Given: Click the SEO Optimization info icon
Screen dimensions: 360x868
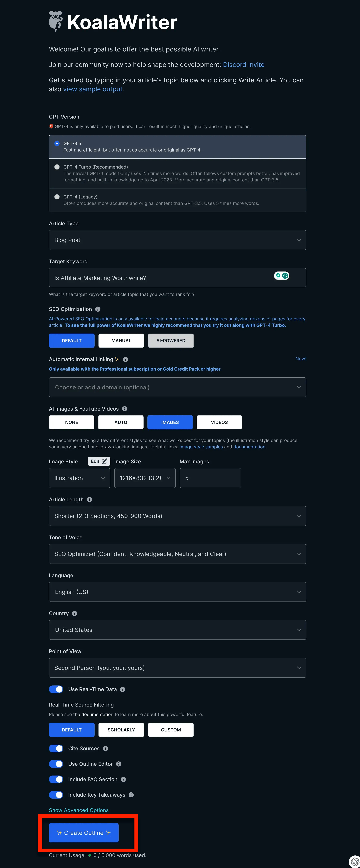Looking at the screenshot, I should click(x=98, y=309).
